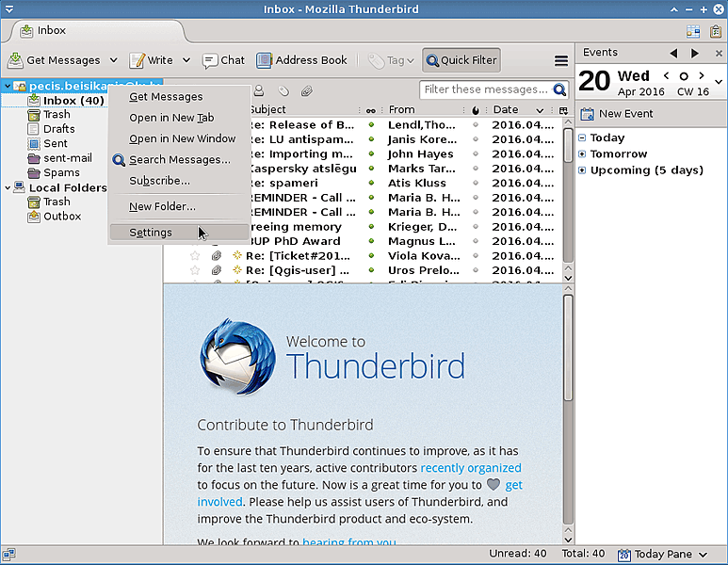Open the Write dropdown arrow
The height and width of the screenshot is (565, 728).
(186, 60)
